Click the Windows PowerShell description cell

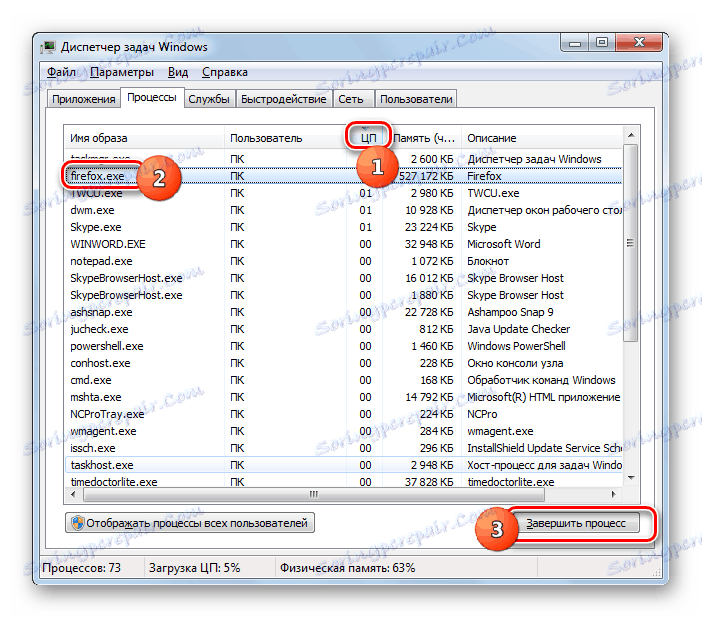pyautogui.click(x=516, y=346)
